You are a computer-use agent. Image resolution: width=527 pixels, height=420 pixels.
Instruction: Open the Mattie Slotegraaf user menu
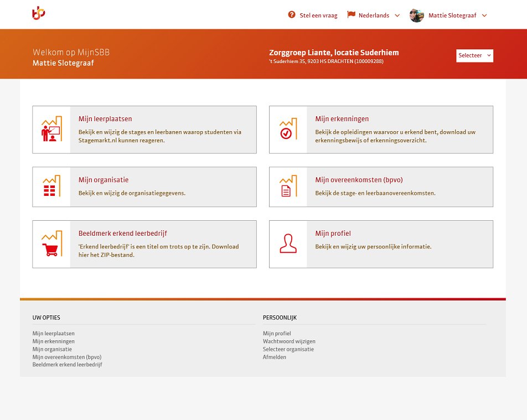[448, 15]
